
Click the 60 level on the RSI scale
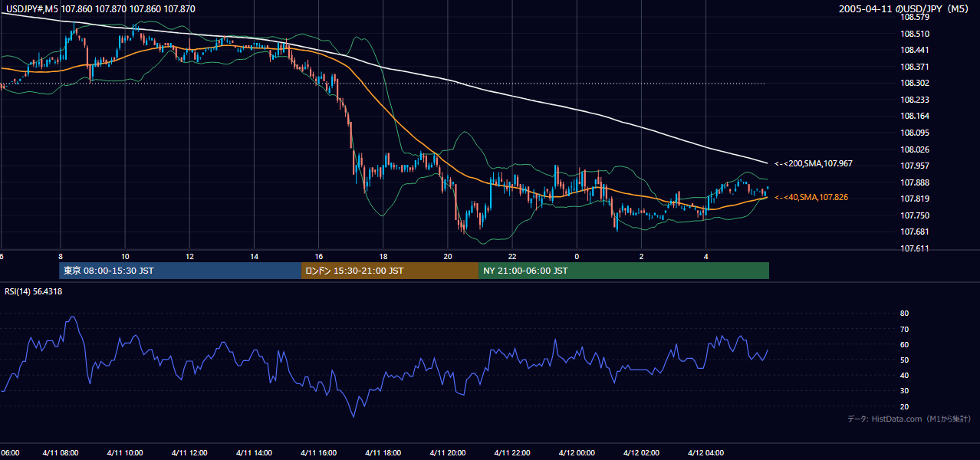point(904,344)
